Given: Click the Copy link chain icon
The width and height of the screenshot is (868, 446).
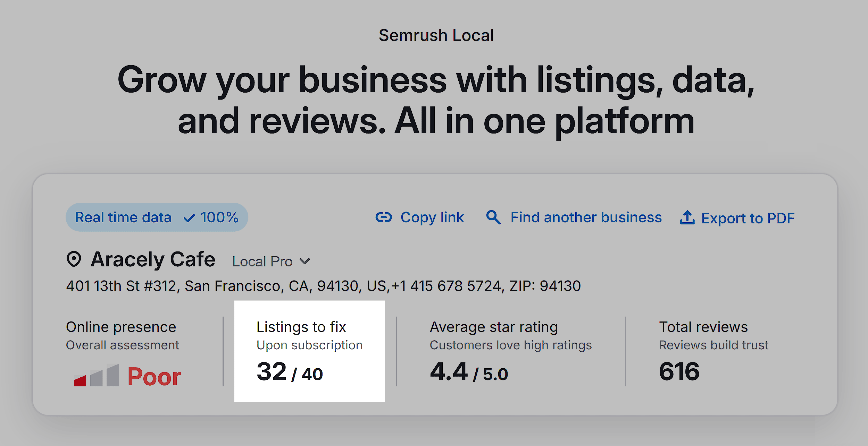Looking at the screenshot, I should (384, 217).
